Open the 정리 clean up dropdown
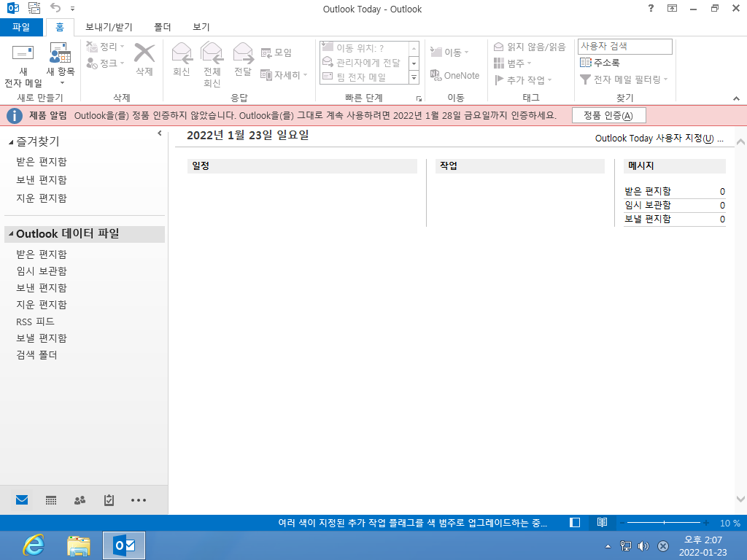 [105, 47]
